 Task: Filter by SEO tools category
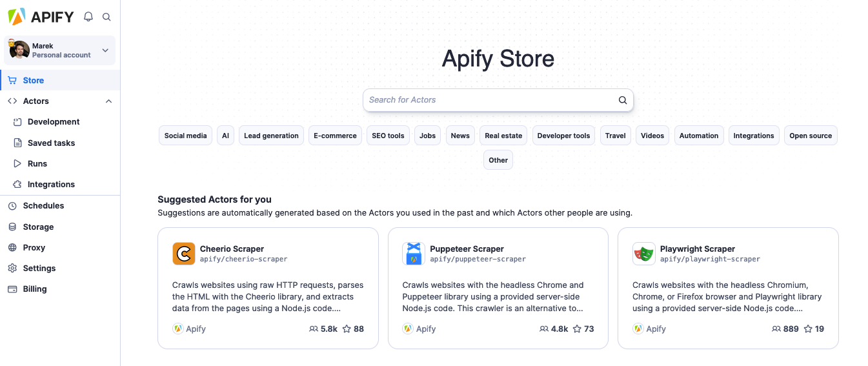pos(388,136)
